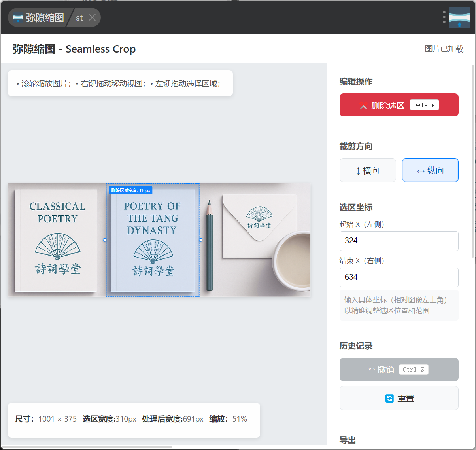The width and height of the screenshot is (476, 450).
Task: Select 横向 crop direction
Action: pos(367,170)
